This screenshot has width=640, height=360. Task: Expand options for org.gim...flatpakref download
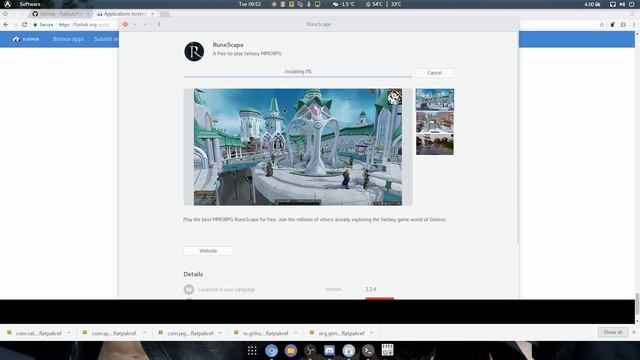[371, 333]
